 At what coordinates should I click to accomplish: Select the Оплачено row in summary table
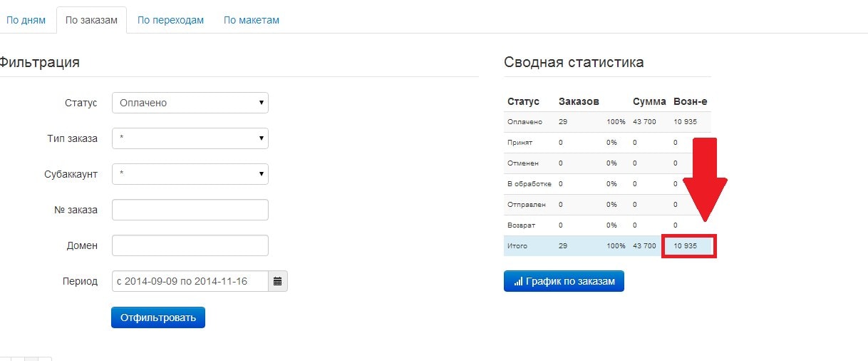(x=525, y=122)
